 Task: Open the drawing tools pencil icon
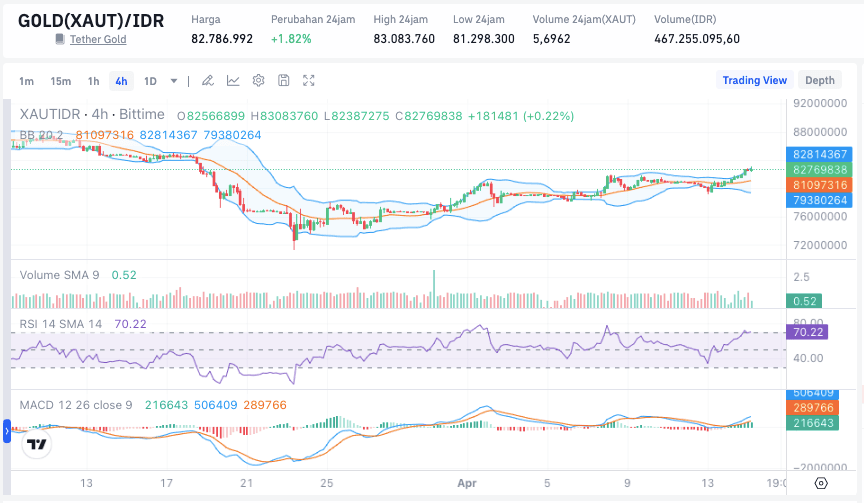(208, 81)
